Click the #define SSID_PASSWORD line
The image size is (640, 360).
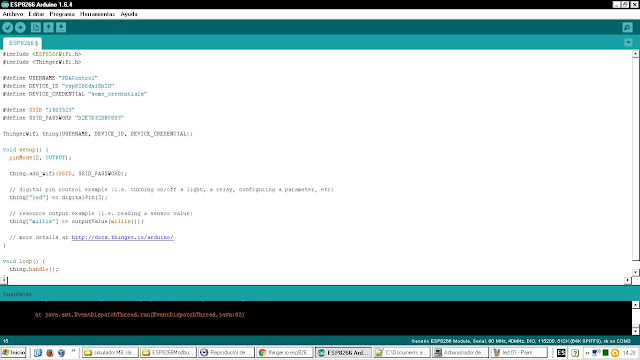pyautogui.click(x=63, y=118)
